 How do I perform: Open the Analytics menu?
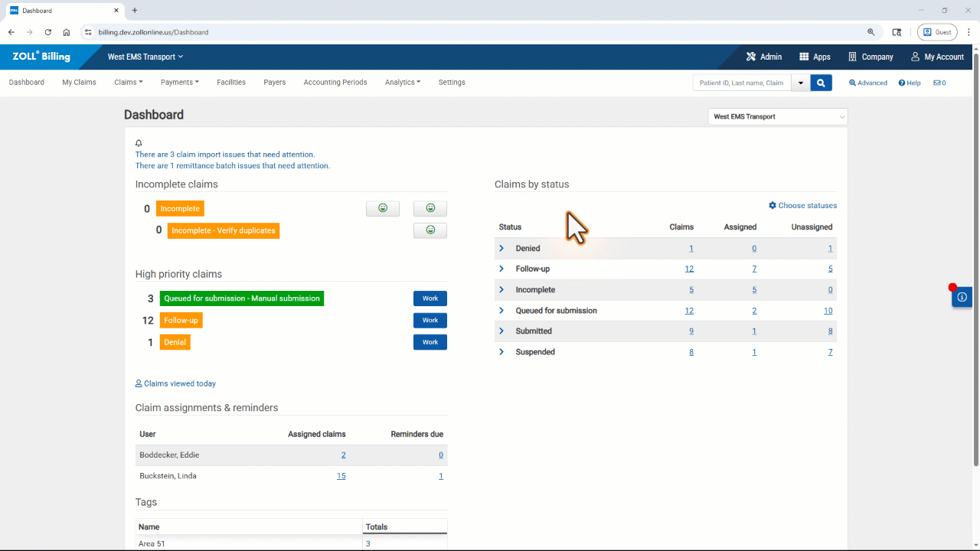(402, 83)
